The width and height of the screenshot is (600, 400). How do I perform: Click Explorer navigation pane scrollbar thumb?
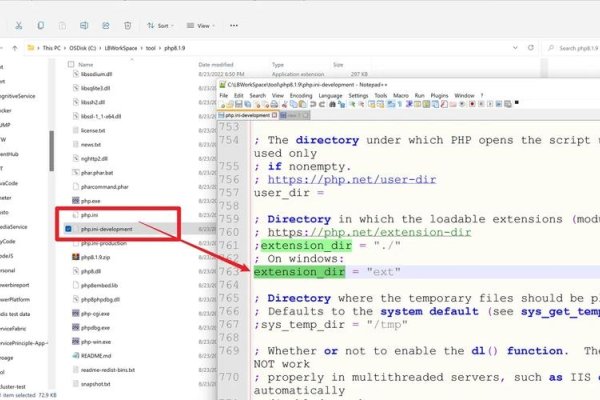pos(52,151)
